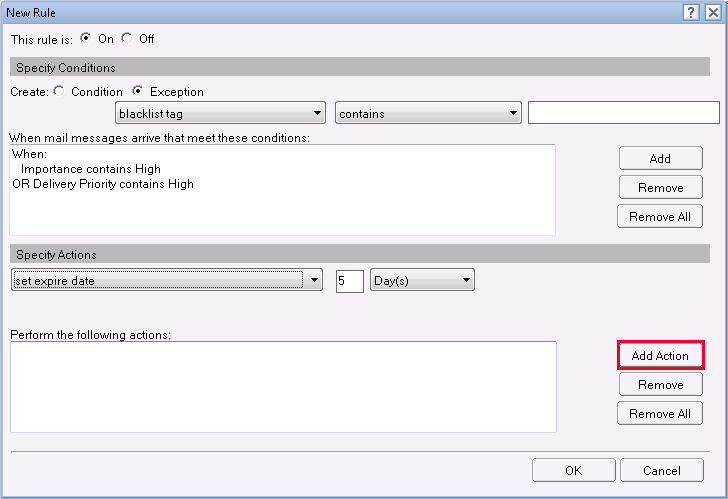Image resolution: width=728 pixels, height=499 pixels.
Task: Open the blacklist tag dropdown
Action: (x=221, y=113)
